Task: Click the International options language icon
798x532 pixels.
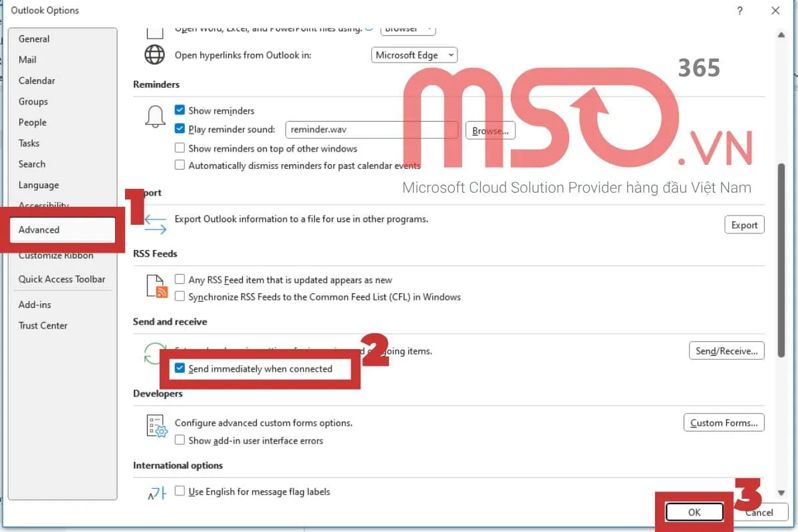Action: point(155,491)
